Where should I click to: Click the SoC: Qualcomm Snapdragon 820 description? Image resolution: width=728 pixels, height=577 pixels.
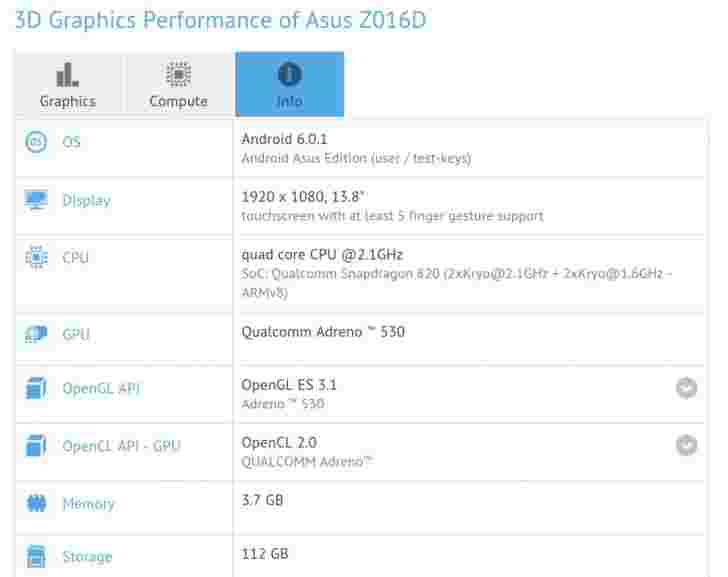(x=456, y=283)
